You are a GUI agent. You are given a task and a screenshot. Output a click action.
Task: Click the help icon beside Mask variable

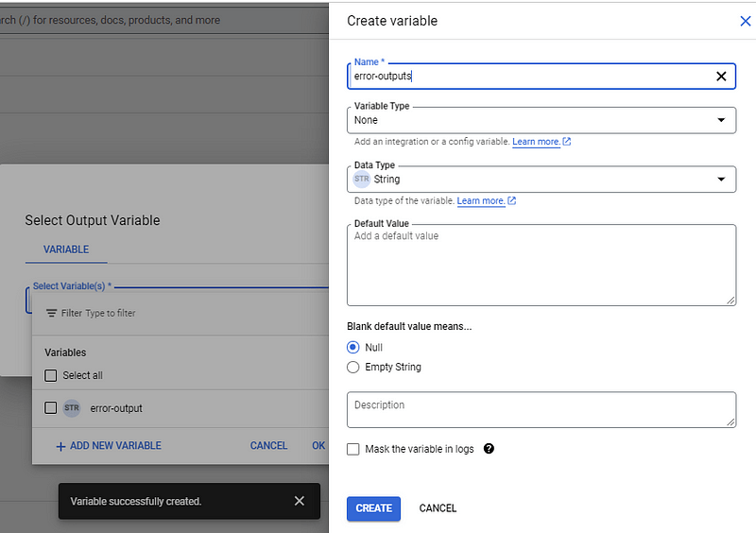489,449
